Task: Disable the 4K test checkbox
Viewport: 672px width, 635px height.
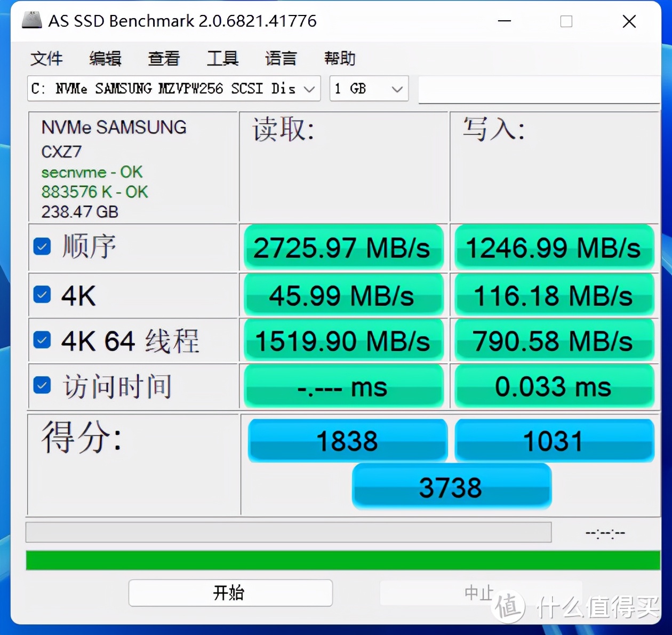Action: coord(42,294)
